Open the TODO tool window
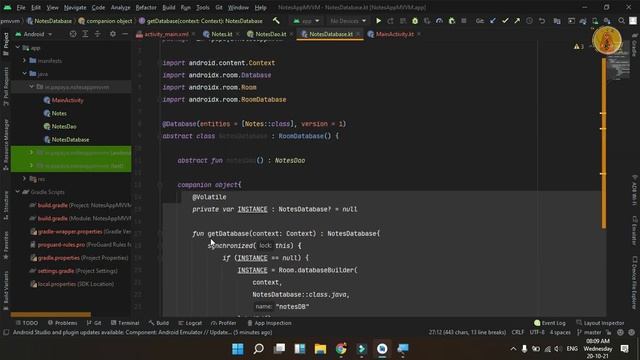The width and height of the screenshot is (640, 360). [x=27, y=323]
